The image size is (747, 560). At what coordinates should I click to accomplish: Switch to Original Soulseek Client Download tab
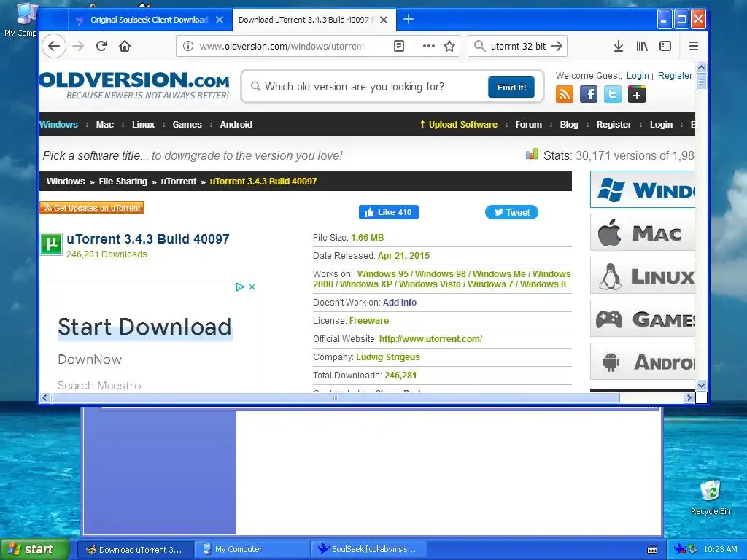[149, 20]
